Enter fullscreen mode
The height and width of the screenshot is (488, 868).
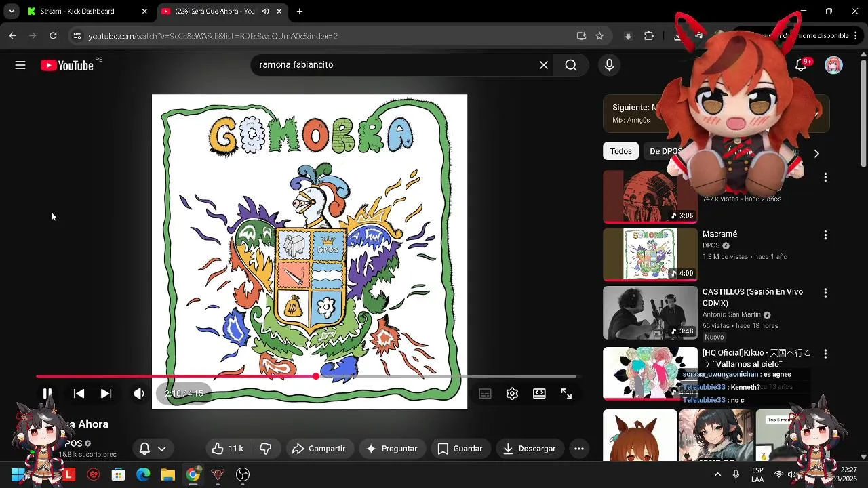tap(566, 394)
